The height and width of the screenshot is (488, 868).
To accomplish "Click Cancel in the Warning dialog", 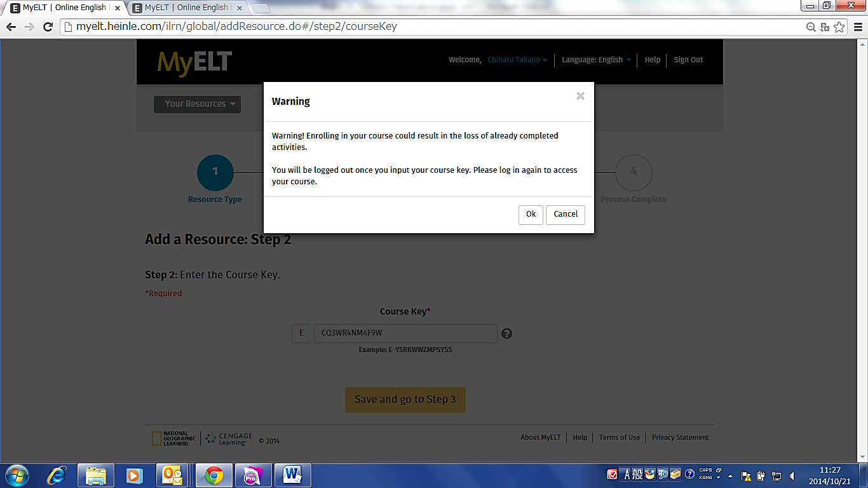I will [x=566, y=214].
